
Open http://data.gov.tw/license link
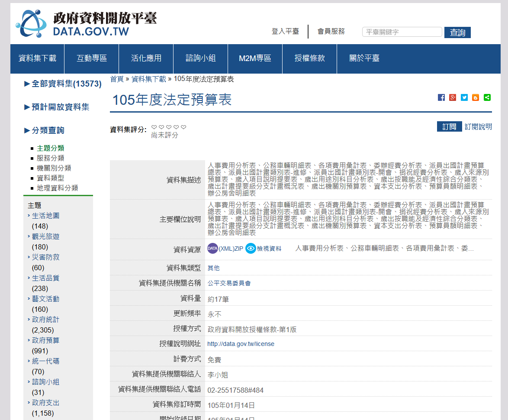[x=241, y=344]
